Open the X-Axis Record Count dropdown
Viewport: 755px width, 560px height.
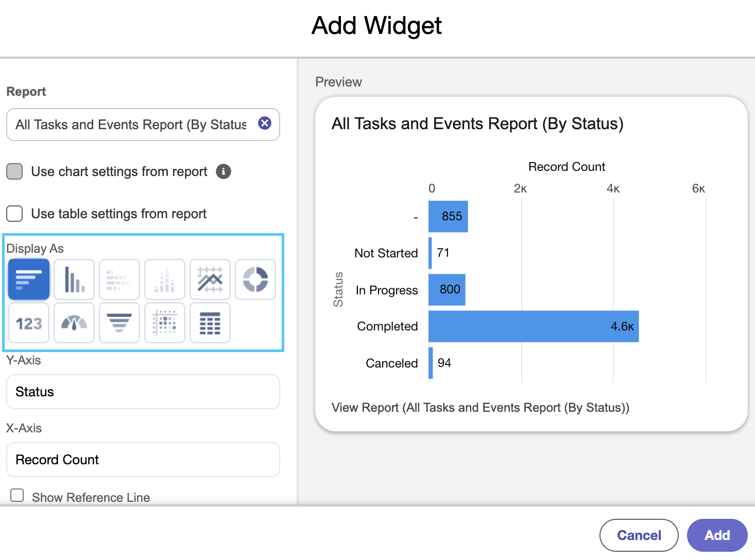point(143,460)
